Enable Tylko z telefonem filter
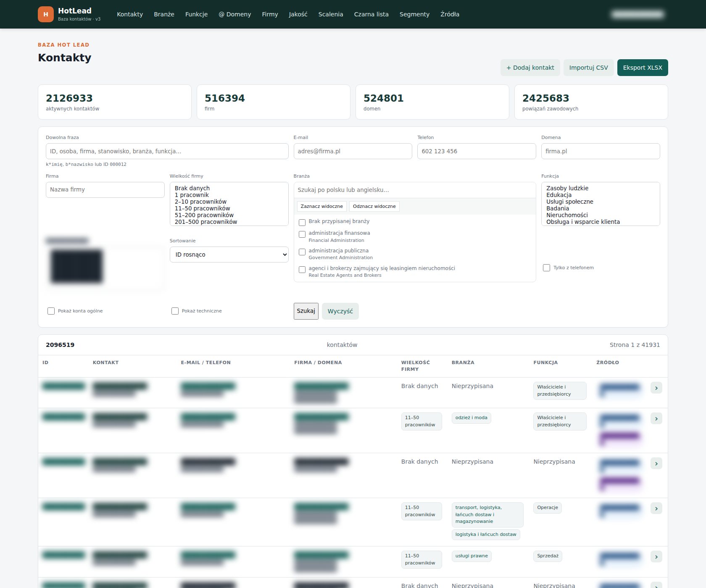 pyautogui.click(x=546, y=268)
